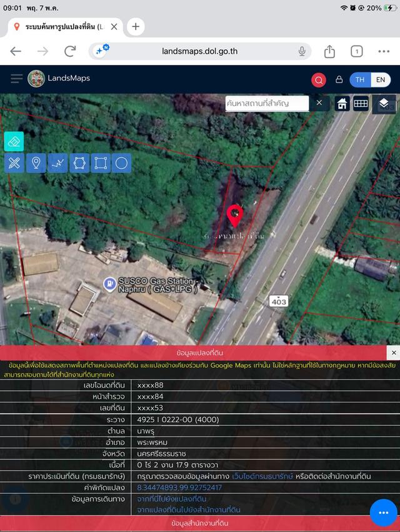Tap the battery status indicator
This screenshot has width=400, height=532.
[390, 7]
